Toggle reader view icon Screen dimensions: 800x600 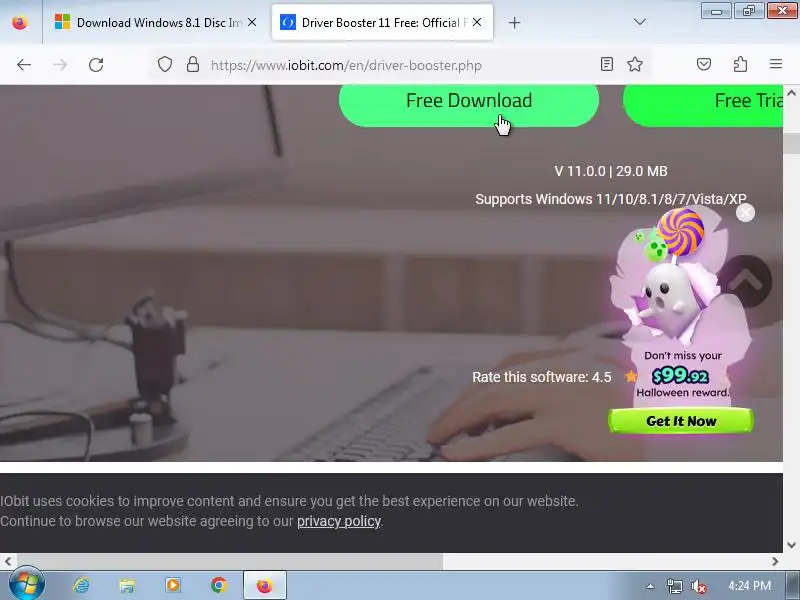tap(607, 64)
